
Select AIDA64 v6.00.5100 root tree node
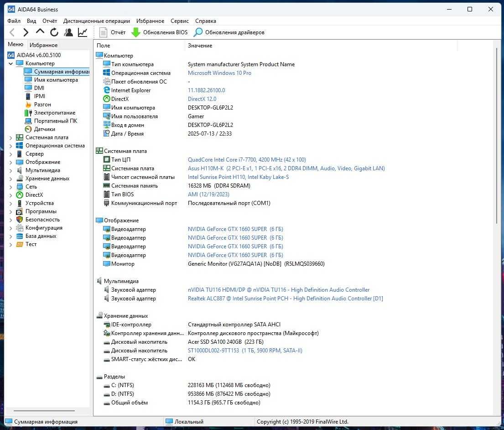point(34,55)
